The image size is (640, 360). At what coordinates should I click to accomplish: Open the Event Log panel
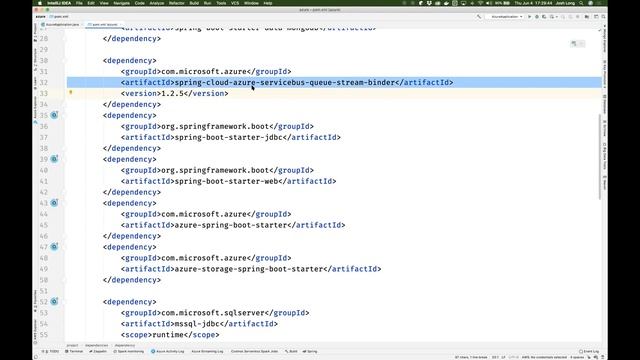(x=589, y=351)
